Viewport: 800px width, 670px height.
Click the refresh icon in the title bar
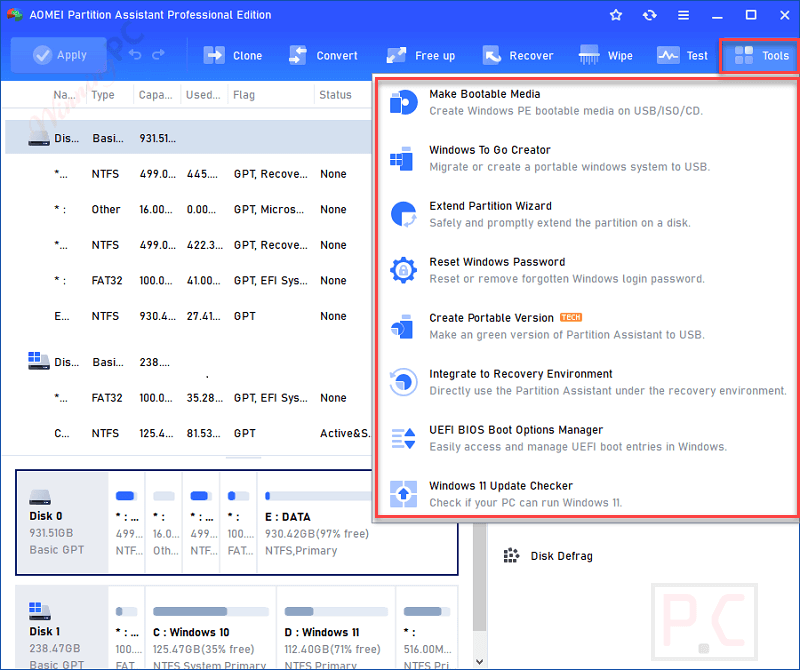[x=649, y=15]
